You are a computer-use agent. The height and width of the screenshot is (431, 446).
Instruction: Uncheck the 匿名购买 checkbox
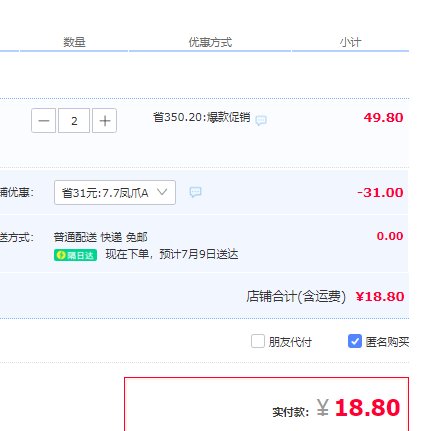click(x=355, y=341)
